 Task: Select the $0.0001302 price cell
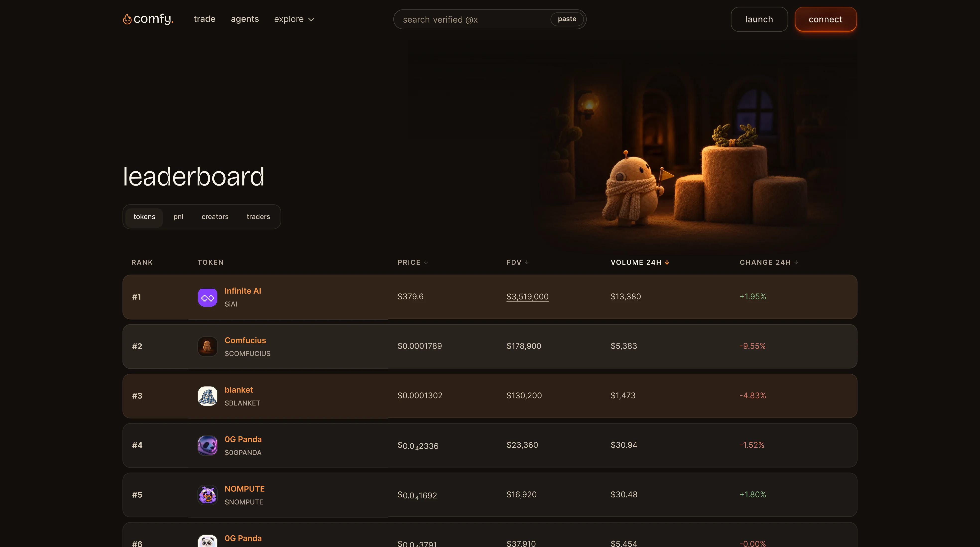420,396
